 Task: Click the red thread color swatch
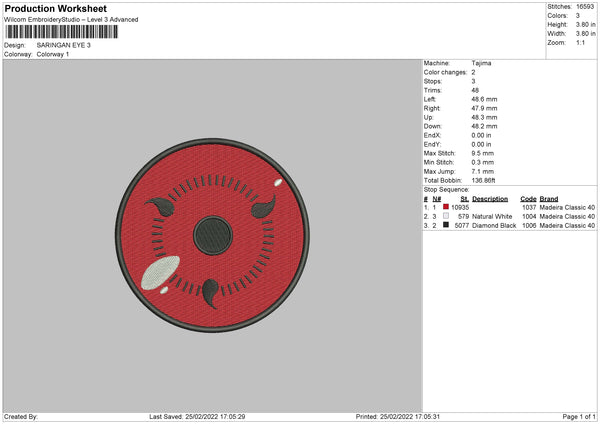(446, 207)
